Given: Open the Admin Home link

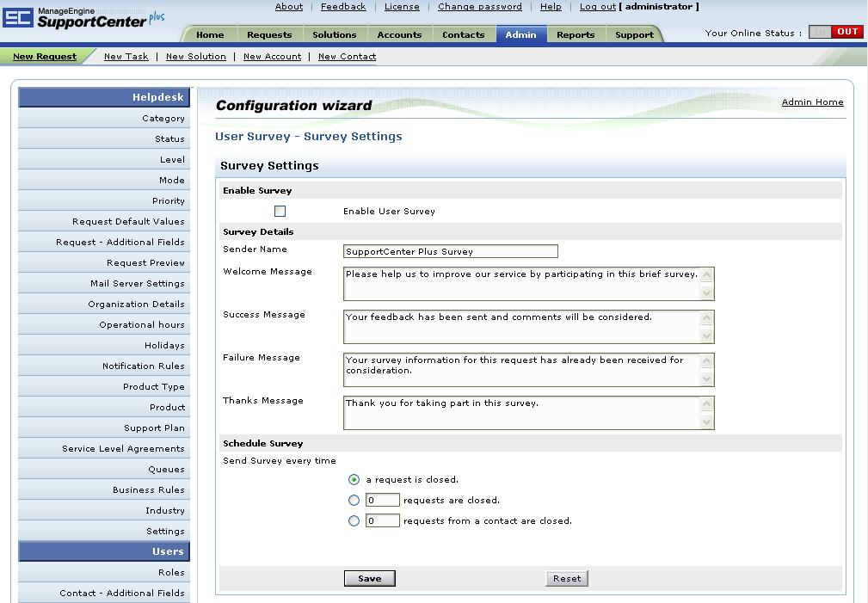Looking at the screenshot, I should pyautogui.click(x=812, y=102).
